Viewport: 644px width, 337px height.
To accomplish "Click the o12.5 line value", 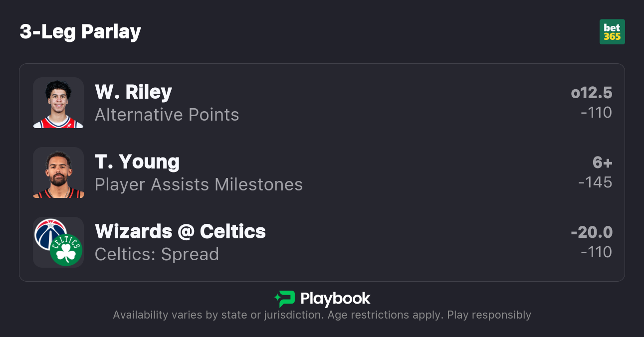I will [592, 93].
